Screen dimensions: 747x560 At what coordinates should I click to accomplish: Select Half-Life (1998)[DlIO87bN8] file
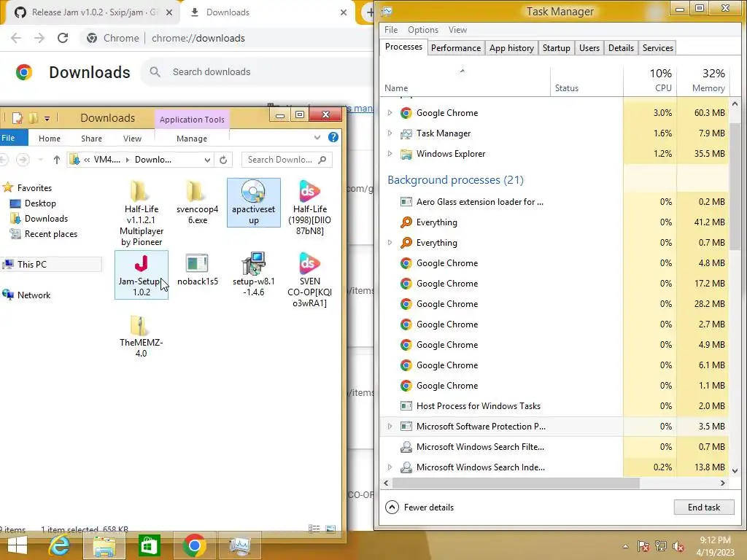pyautogui.click(x=309, y=208)
